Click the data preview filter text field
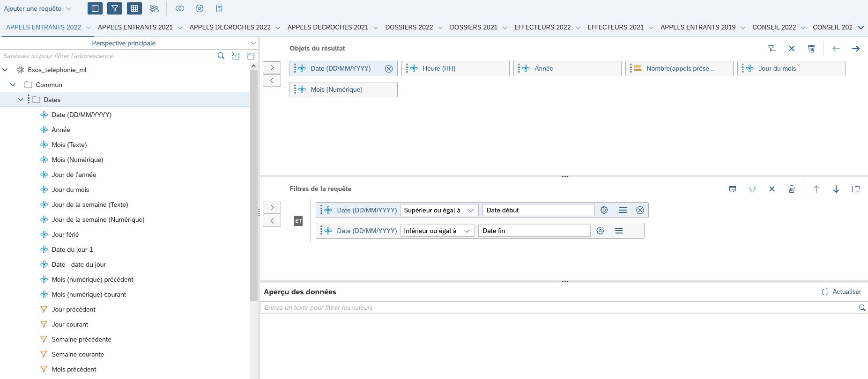Viewport: 868px width, 379px height. click(x=560, y=307)
